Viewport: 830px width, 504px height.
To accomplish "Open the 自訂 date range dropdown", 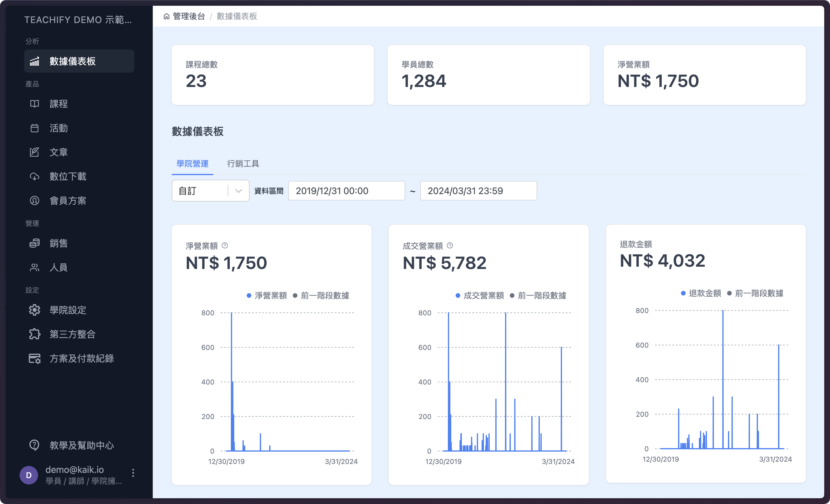I will point(211,191).
